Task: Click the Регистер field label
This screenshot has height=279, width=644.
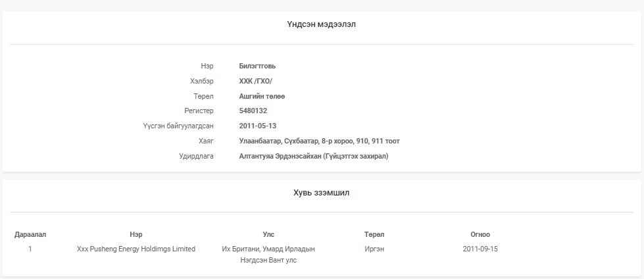Action: 199,111
